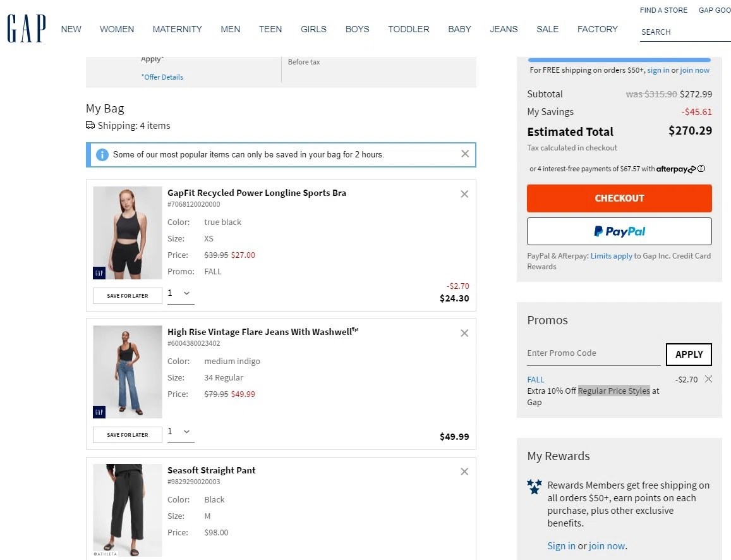Dismiss the 2 hours bag notice
Screen dimensions: 731x560
click(x=465, y=154)
